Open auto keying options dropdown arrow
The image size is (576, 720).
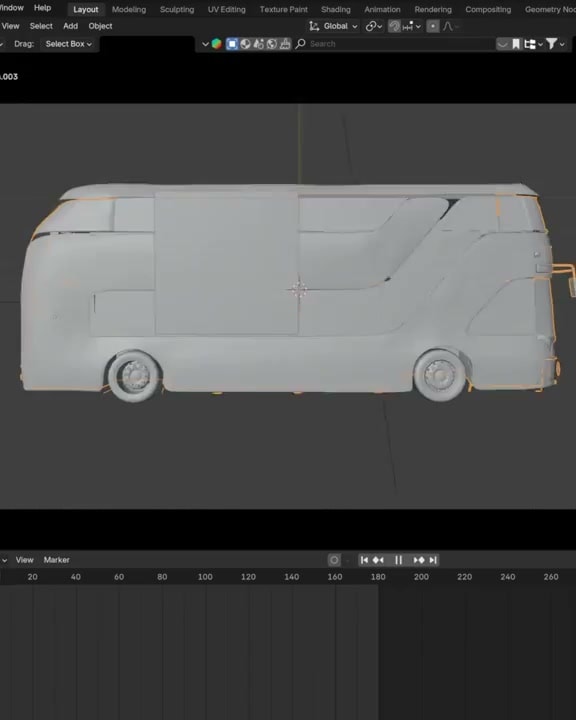pos(347,560)
